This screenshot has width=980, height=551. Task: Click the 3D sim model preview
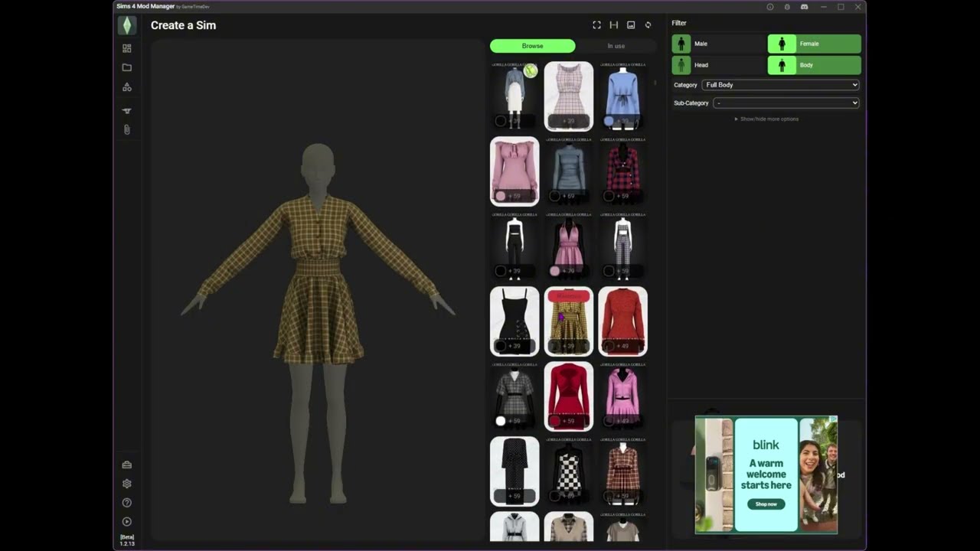pyautogui.click(x=318, y=321)
